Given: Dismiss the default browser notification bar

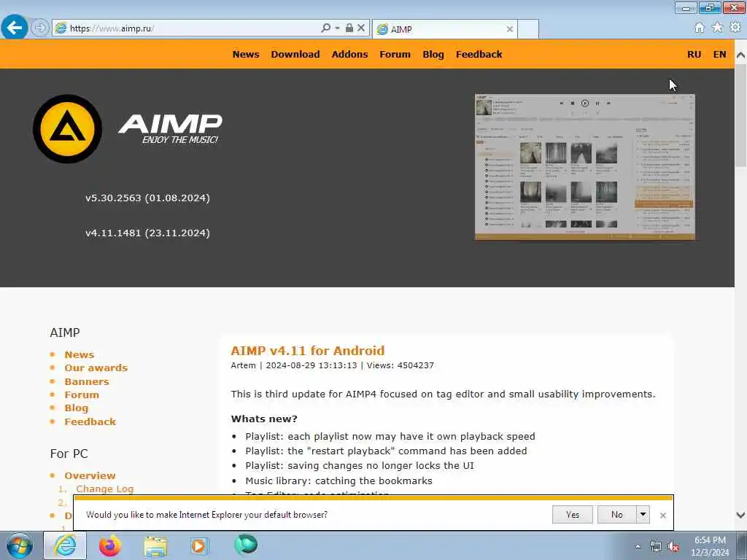Looking at the screenshot, I should pos(662,516).
